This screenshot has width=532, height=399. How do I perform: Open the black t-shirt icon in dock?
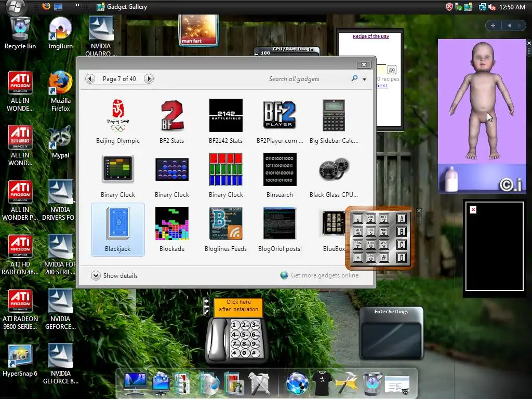(x=322, y=383)
